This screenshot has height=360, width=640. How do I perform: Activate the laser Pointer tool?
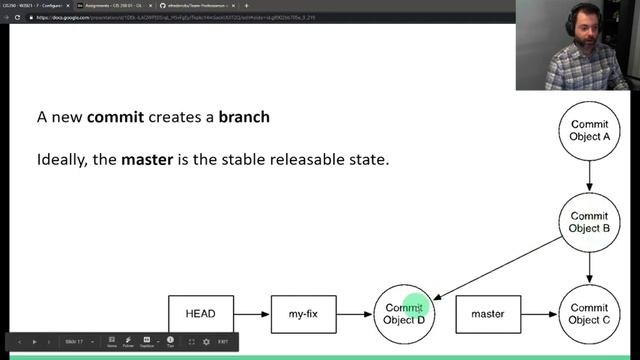[128, 342]
